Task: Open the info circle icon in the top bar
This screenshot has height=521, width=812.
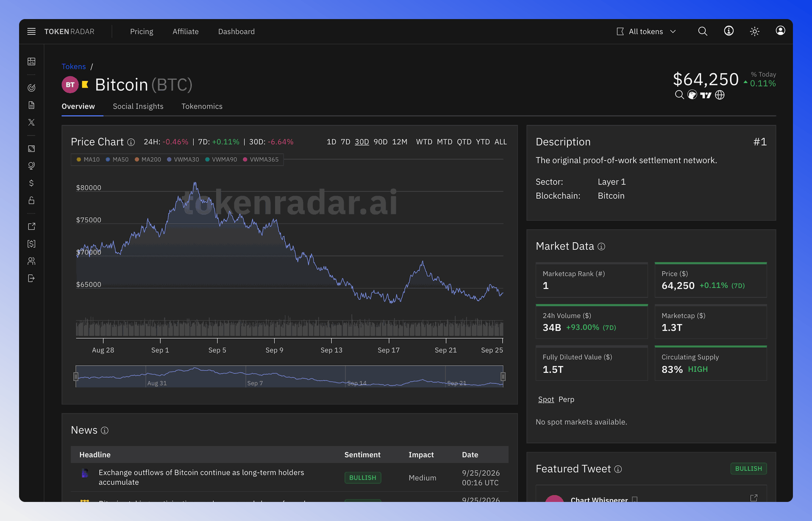Action: [729, 31]
